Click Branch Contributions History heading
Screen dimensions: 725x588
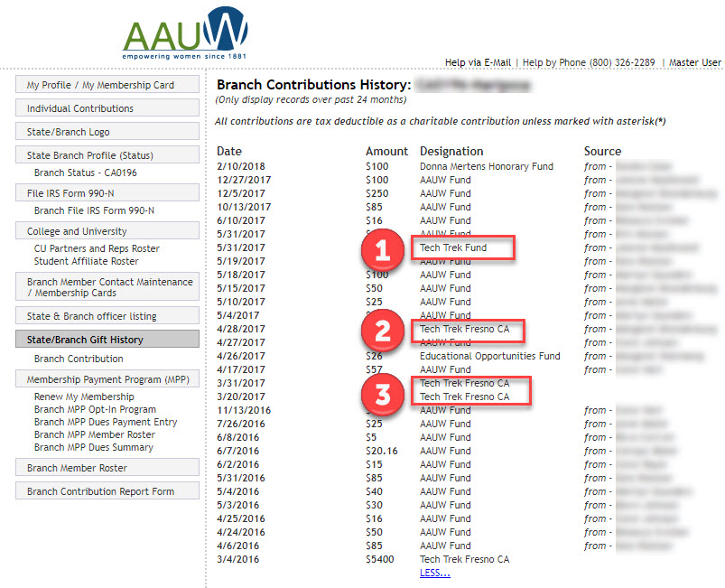coord(313,85)
